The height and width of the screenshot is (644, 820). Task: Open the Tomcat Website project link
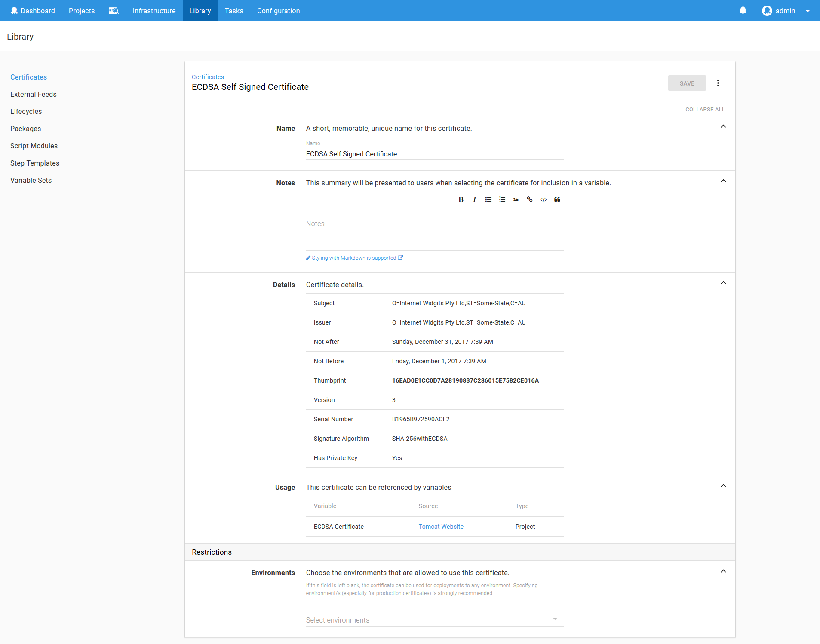[441, 527]
